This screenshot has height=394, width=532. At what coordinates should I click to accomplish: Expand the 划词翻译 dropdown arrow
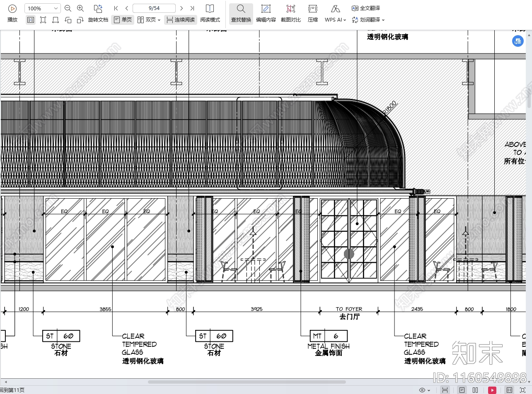pos(383,20)
